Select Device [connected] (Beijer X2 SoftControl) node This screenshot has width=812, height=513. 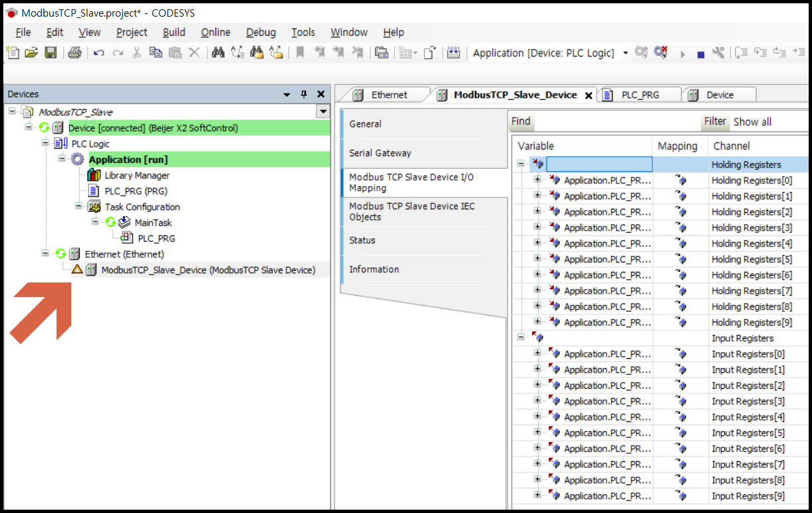(x=153, y=128)
